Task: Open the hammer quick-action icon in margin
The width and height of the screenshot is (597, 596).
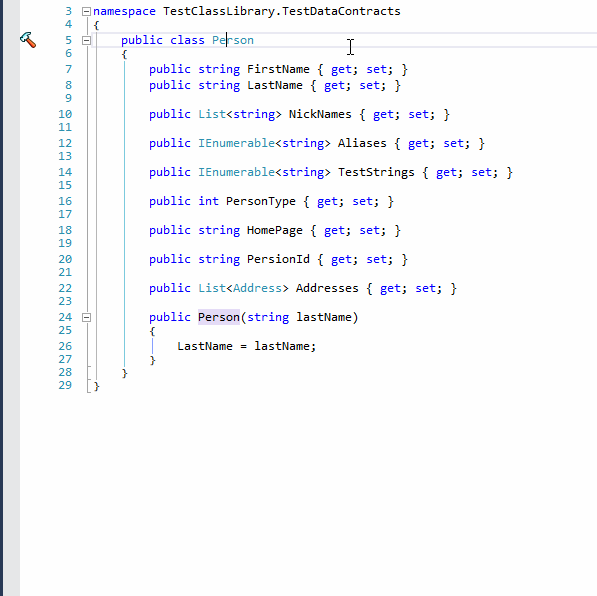Action: click(x=28, y=40)
